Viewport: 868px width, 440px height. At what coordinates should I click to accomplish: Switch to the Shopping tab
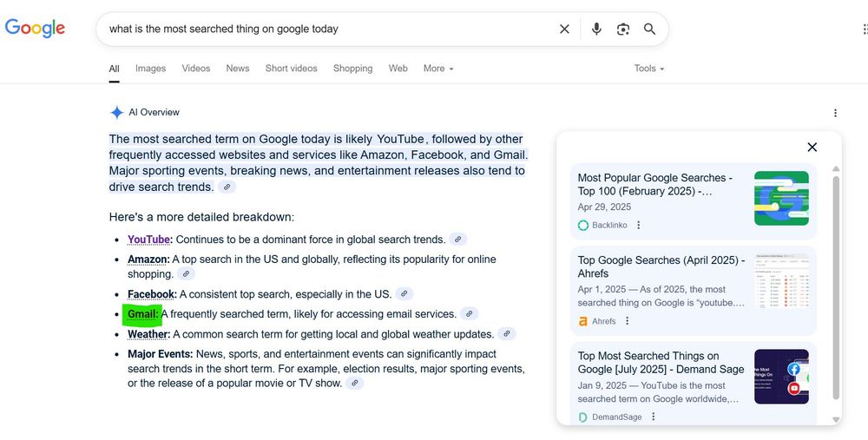pos(352,69)
